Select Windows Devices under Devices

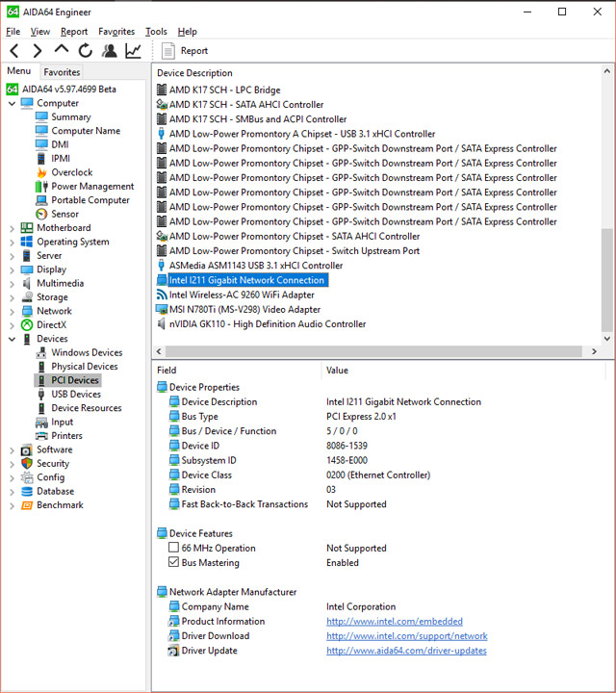pyautogui.click(x=87, y=352)
